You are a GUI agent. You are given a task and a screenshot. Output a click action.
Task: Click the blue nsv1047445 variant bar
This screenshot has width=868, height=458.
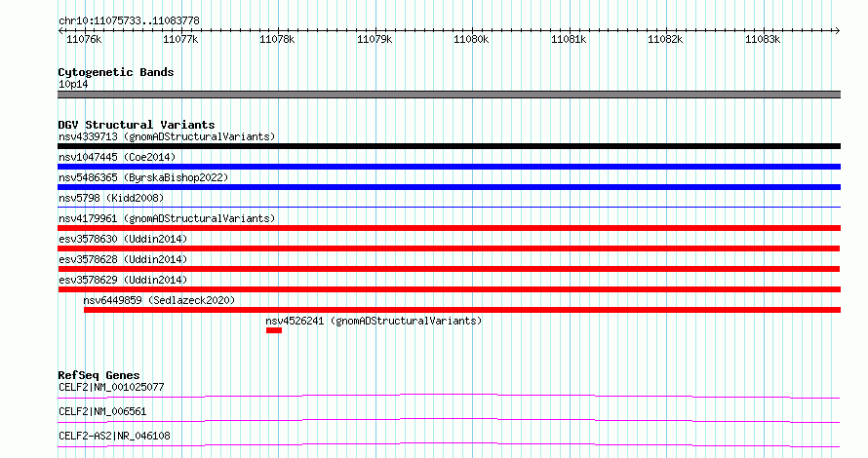pyautogui.click(x=449, y=167)
